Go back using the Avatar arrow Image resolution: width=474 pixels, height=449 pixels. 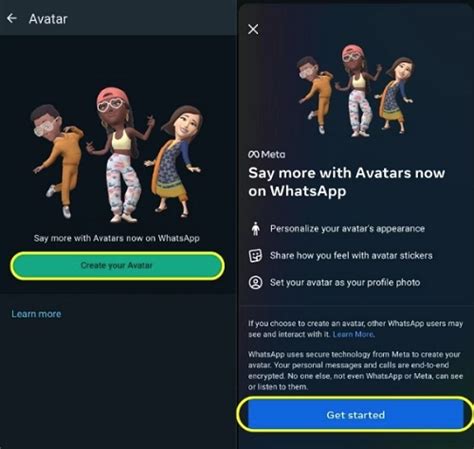tap(12, 18)
